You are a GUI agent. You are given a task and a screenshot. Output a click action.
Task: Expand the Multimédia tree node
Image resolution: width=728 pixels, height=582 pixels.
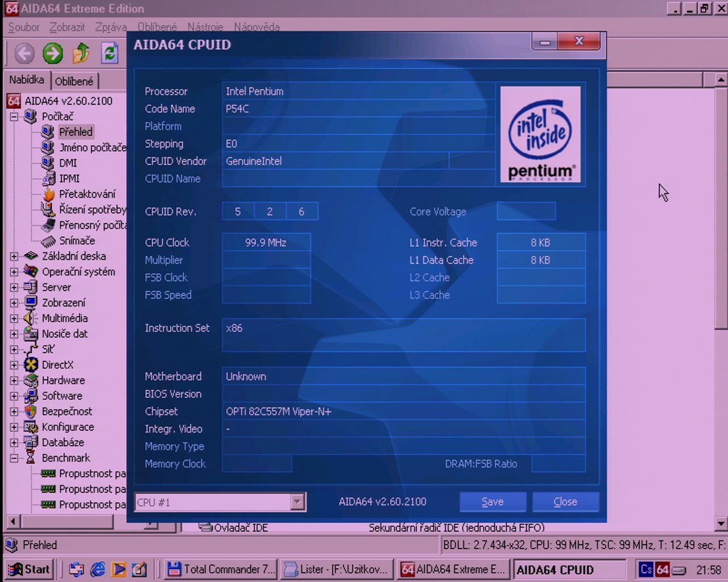click(14, 318)
